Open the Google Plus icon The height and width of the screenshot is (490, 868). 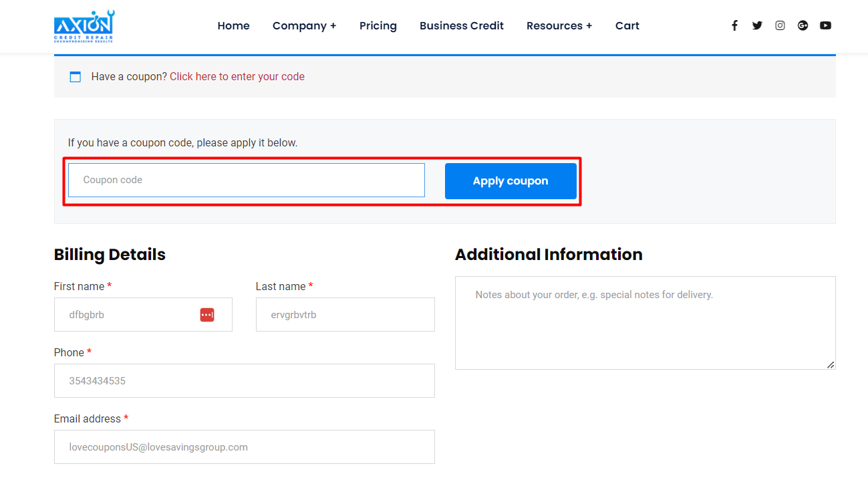[x=803, y=25]
